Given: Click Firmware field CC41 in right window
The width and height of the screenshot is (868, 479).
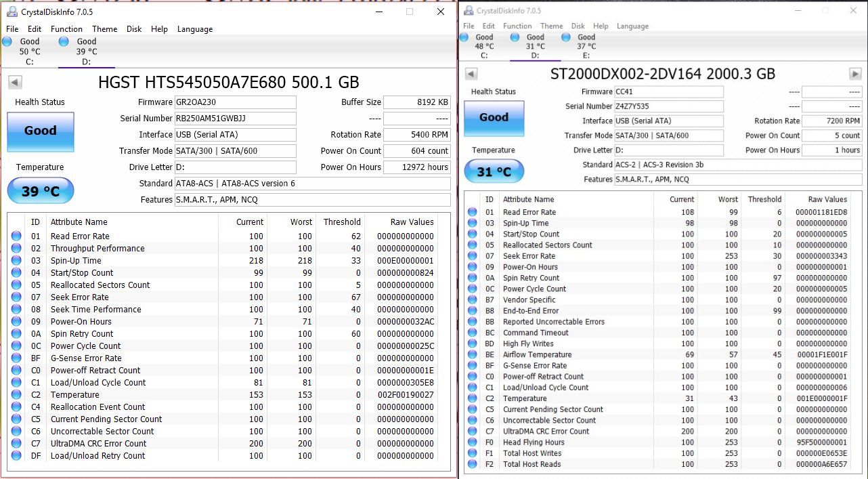Looking at the screenshot, I should [x=669, y=91].
